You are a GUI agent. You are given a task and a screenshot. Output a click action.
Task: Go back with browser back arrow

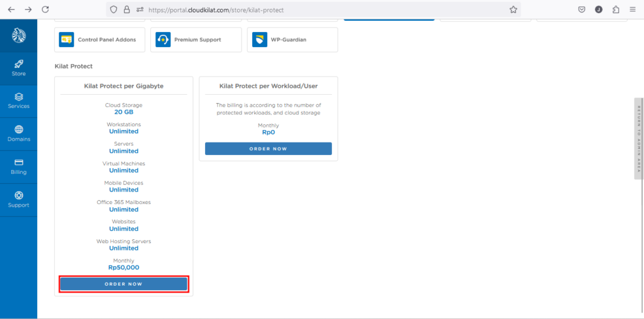(11, 9)
